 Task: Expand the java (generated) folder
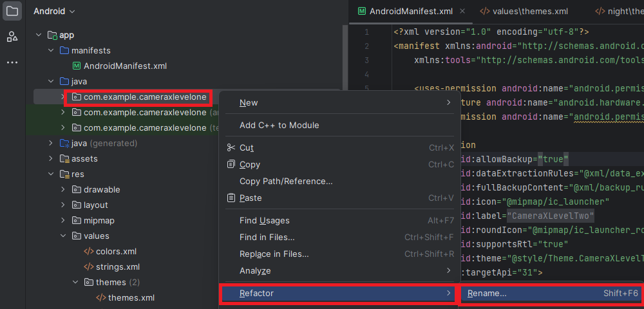[x=50, y=144]
